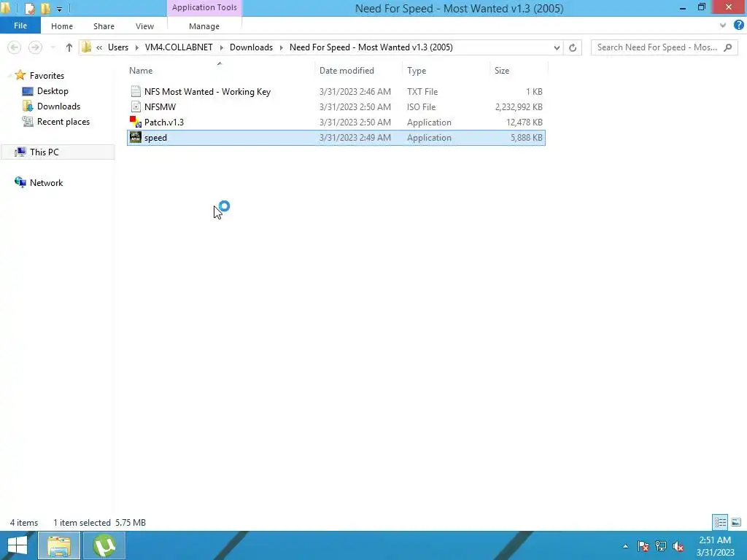
Task: Select the Working Key text file icon
Action: (x=136, y=91)
